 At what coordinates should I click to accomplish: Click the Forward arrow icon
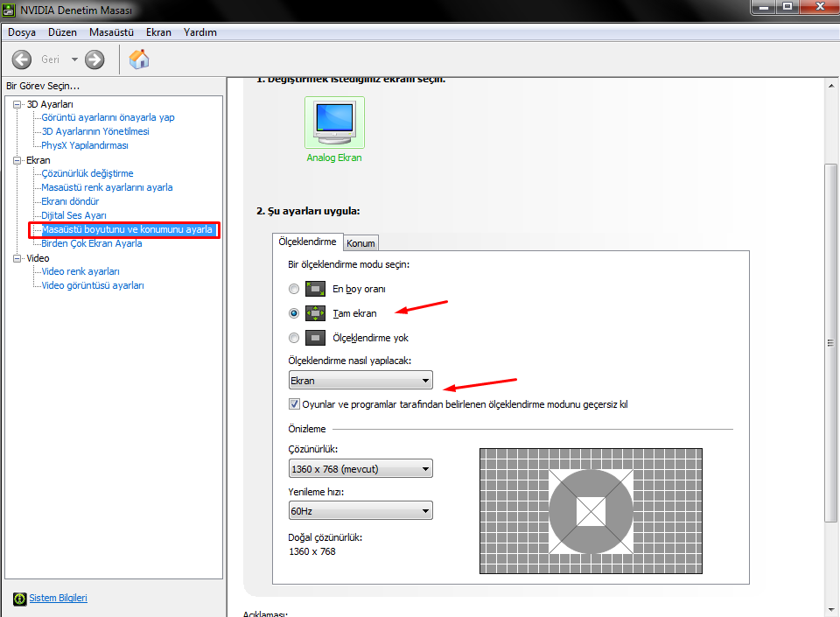(94, 60)
